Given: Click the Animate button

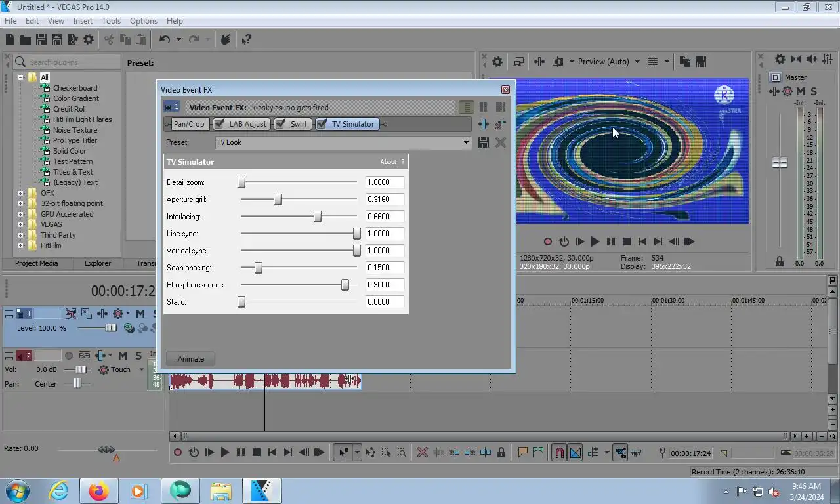Looking at the screenshot, I should (191, 359).
